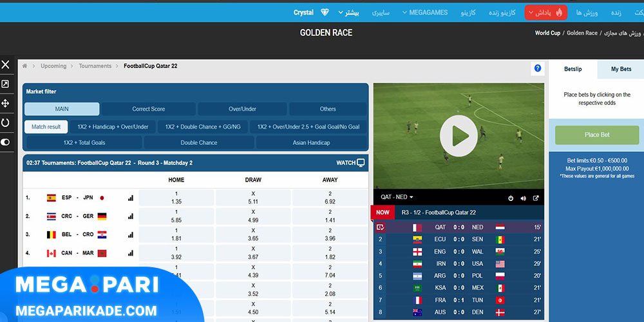The width and height of the screenshot is (644, 322).
Task: Open the کازینو زنده live casino menu
Action: point(502,12)
